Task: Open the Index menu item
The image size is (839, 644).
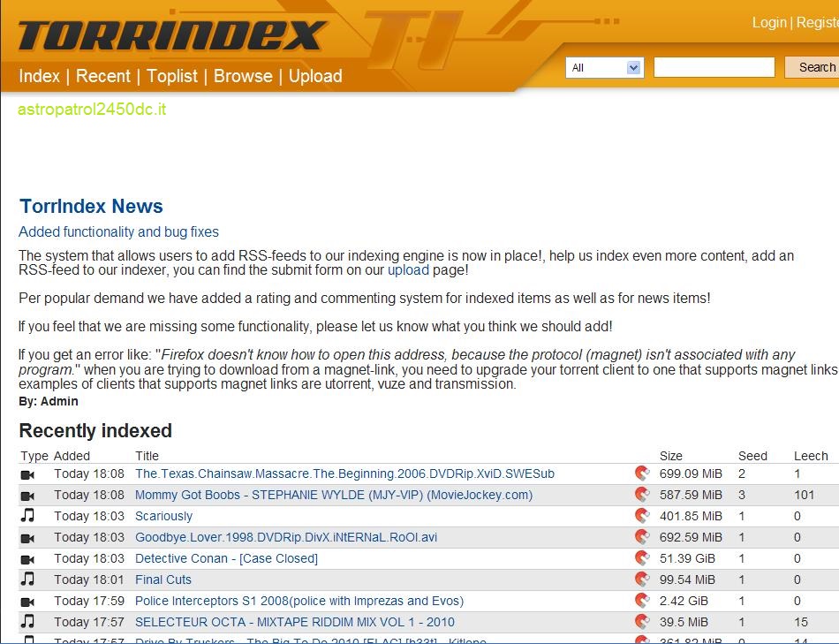Action: pyautogui.click(x=39, y=76)
